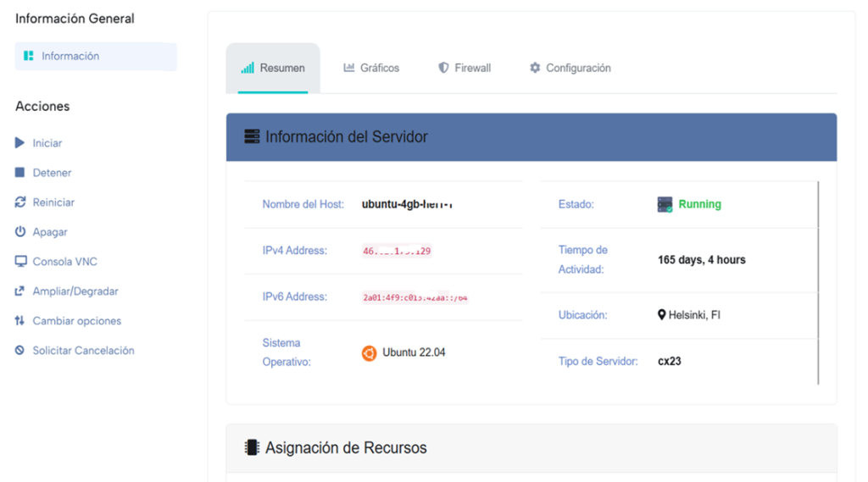Select the Resumen tab
Screen dimensions: 868x482
click(x=273, y=68)
